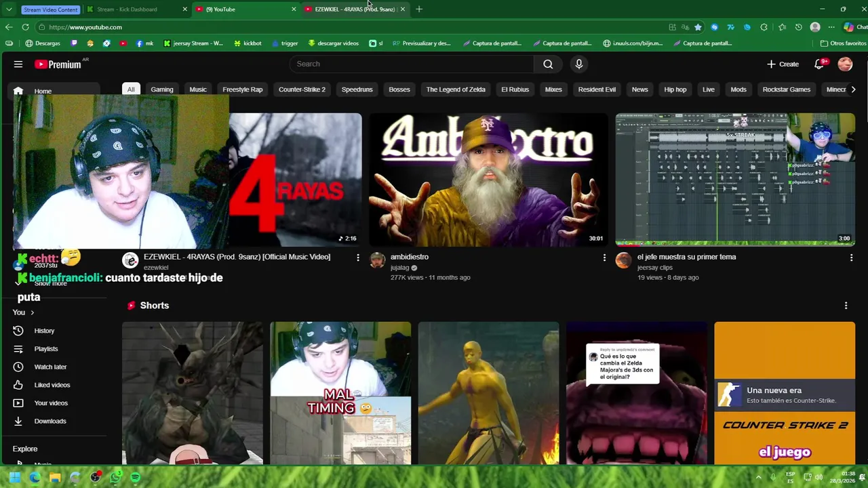
Task: Open Spotify from the taskbar
Action: (136, 477)
